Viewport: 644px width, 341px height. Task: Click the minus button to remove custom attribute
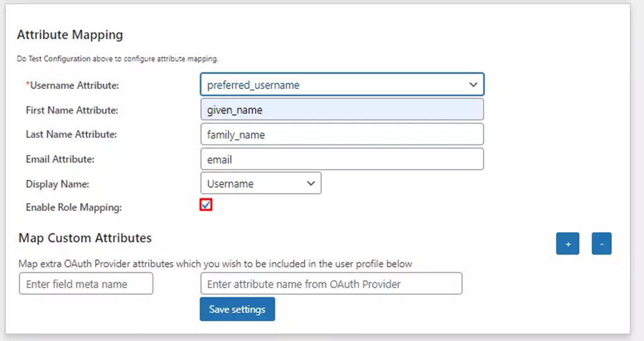point(601,243)
